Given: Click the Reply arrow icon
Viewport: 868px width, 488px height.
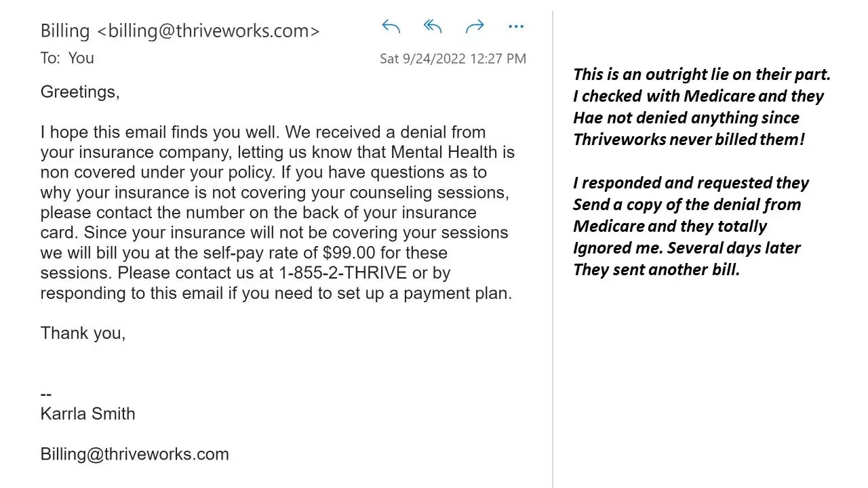Looking at the screenshot, I should [391, 27].
